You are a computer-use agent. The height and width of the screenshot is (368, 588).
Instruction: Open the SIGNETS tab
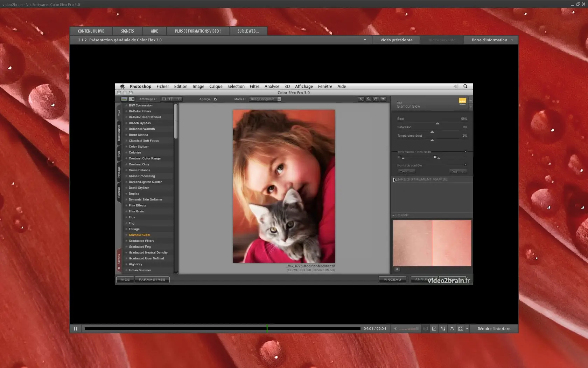127,31
